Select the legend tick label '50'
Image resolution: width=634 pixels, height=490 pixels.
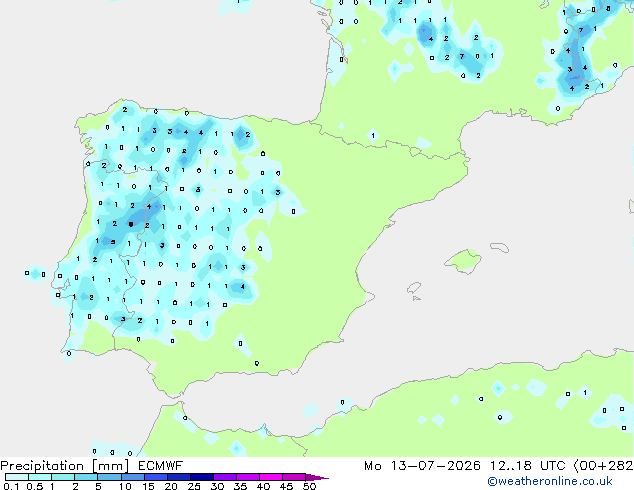pyautogui.click(x=309, y=486)
